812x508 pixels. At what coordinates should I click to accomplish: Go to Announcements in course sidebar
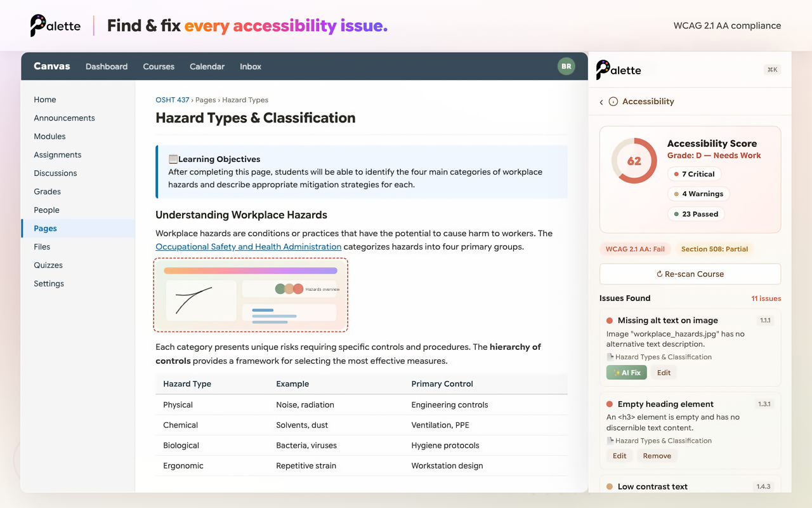pos(78,118)
